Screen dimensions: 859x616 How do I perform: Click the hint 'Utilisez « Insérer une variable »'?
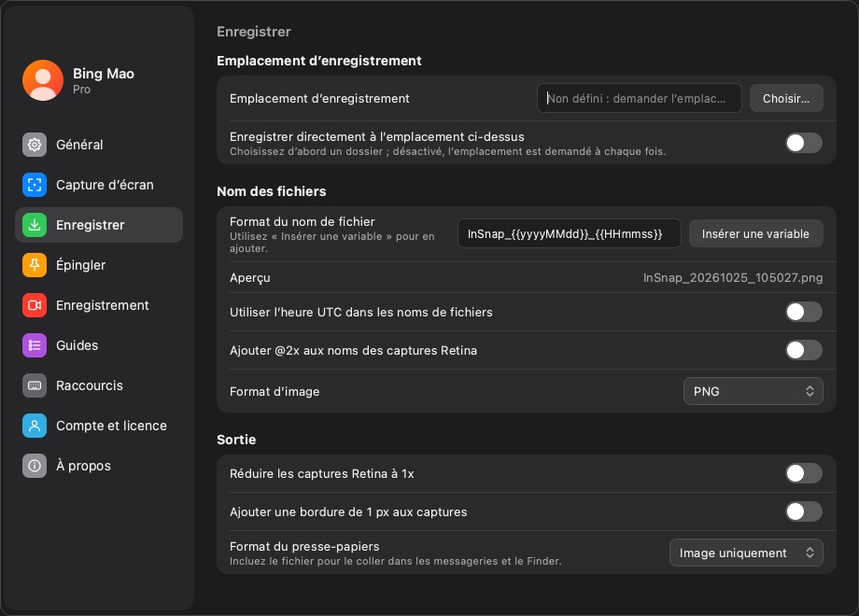click(332, 242)
